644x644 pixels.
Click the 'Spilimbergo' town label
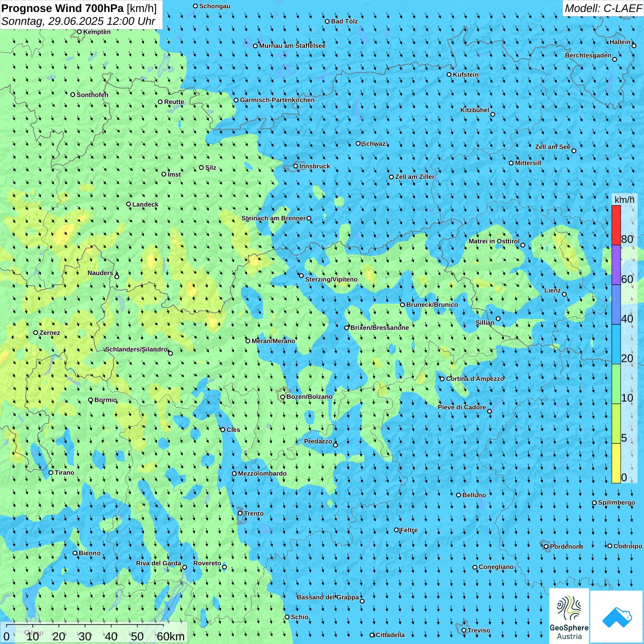tap(616, 502)
